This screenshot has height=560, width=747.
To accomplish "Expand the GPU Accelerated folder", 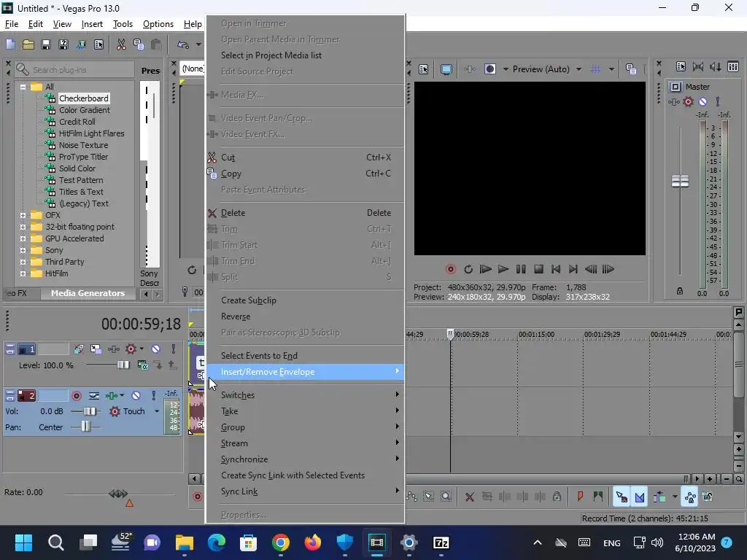I will pyautogui.click(x=23, y=238).
